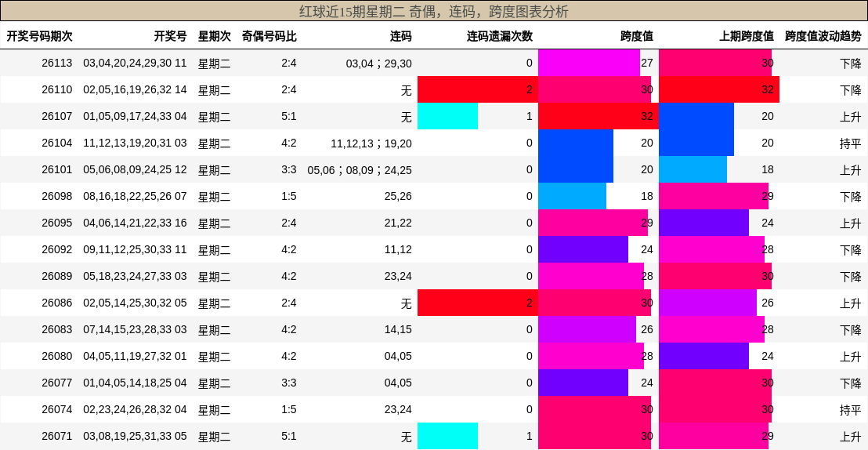Click the title 红球近15期星期二 奇偶，连码，跨度图表分析
868x450 pixels.
433,12
